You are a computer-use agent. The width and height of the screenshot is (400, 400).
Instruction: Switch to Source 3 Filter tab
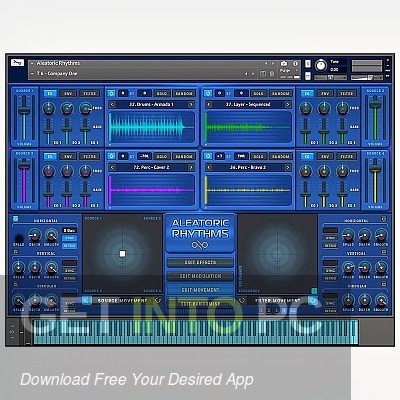click(90, 156)
